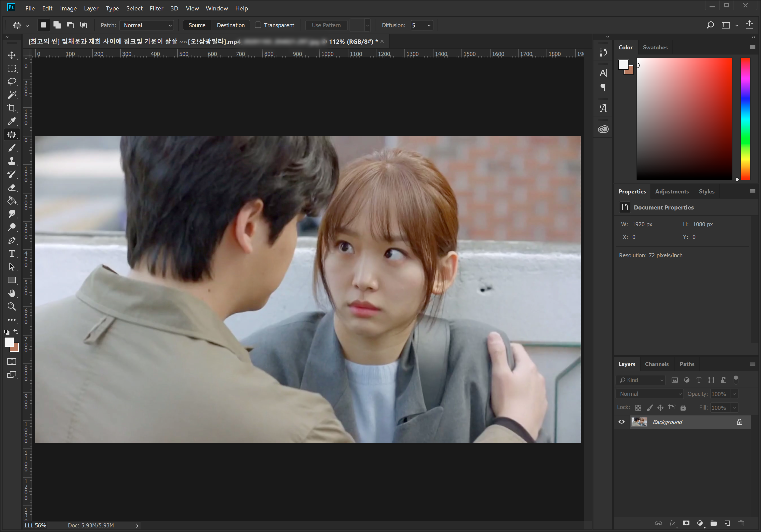Expand the Diffusion value dropdown

(x=429, y=25)
